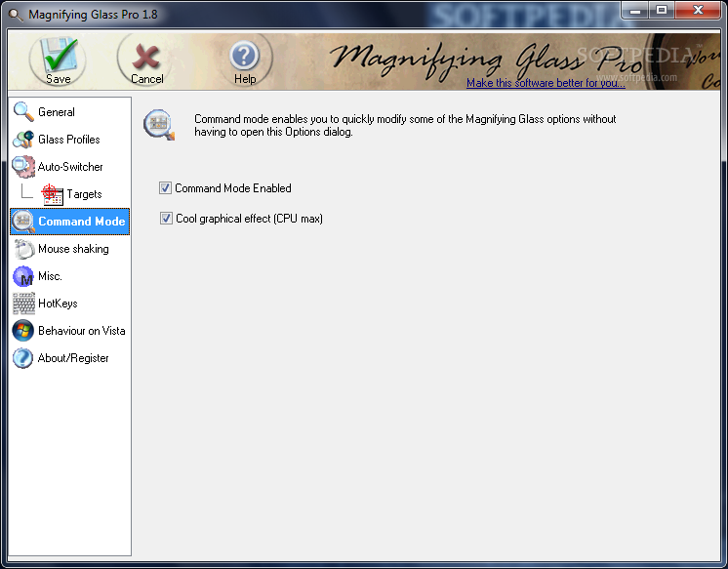This screenshot has height=569, width=728.
Task: Click the title bar magnifying glass icon
Action: pos(16,15)
